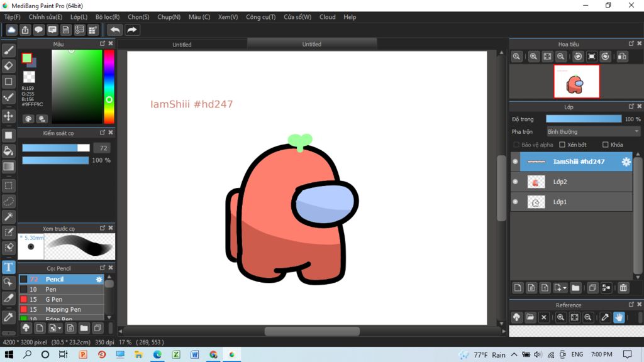Select the Gradient tool
Image resolution: width=644 pixels, height=362 pixels.
point(9,166)
